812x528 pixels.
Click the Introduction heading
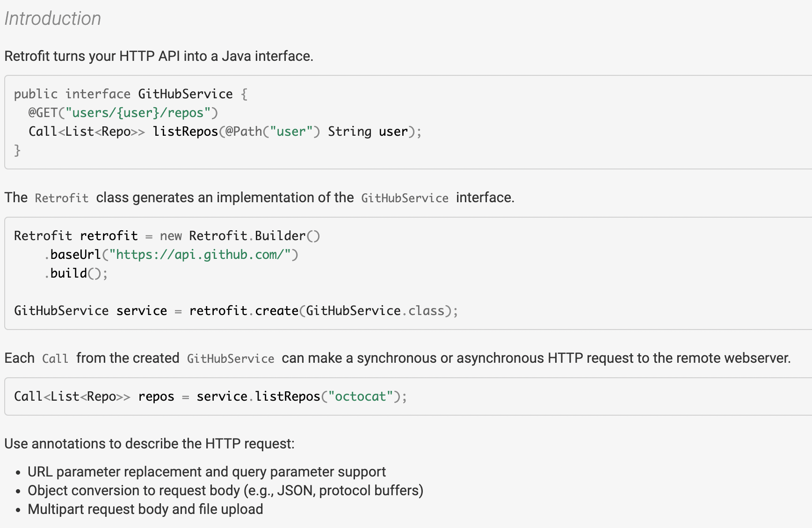(x=53, y=19)
